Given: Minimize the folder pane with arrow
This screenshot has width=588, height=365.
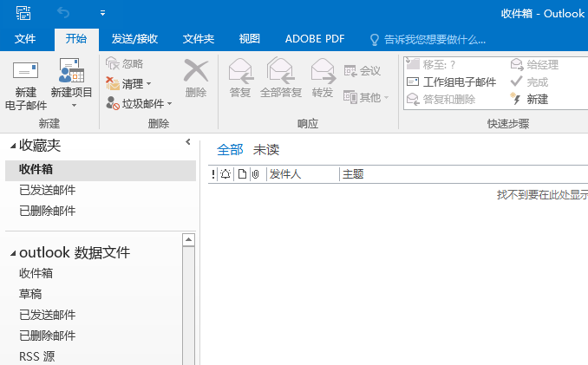Looking at the screenshot, I should tap(188, 142).
